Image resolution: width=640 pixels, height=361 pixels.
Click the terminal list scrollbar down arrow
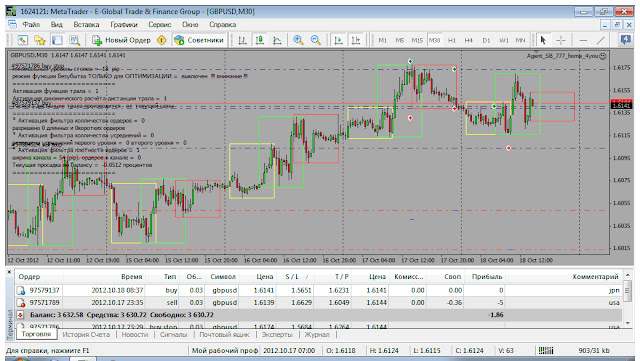[x=628, y=323]
